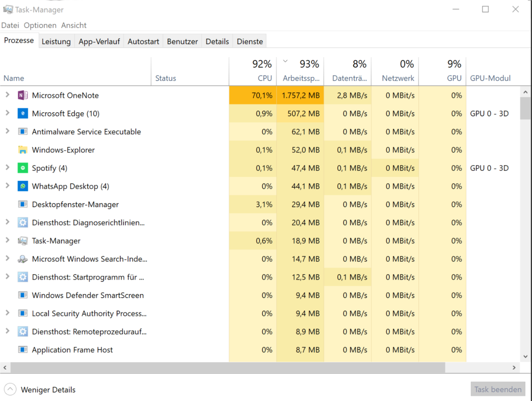The image size is (532, 401).
Task: Expand Diensthost: Remoteprozeduraufruf entry
Action: 7,331
